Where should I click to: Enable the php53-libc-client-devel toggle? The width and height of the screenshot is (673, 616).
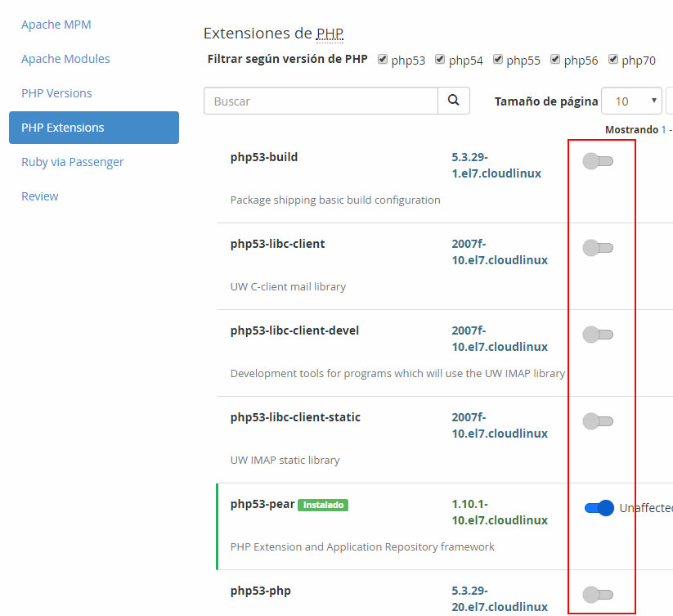pos(598,335)
